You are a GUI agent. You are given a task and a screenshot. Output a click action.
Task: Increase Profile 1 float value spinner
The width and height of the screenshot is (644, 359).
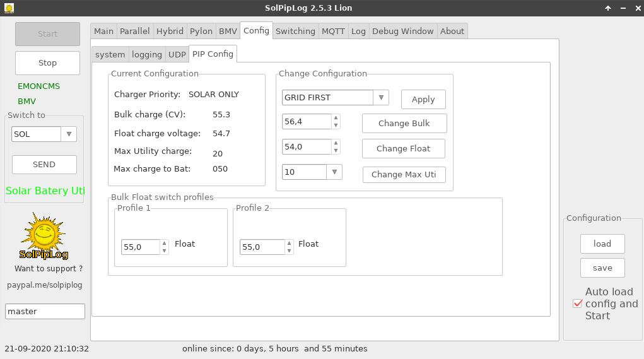tap(164, 243)
